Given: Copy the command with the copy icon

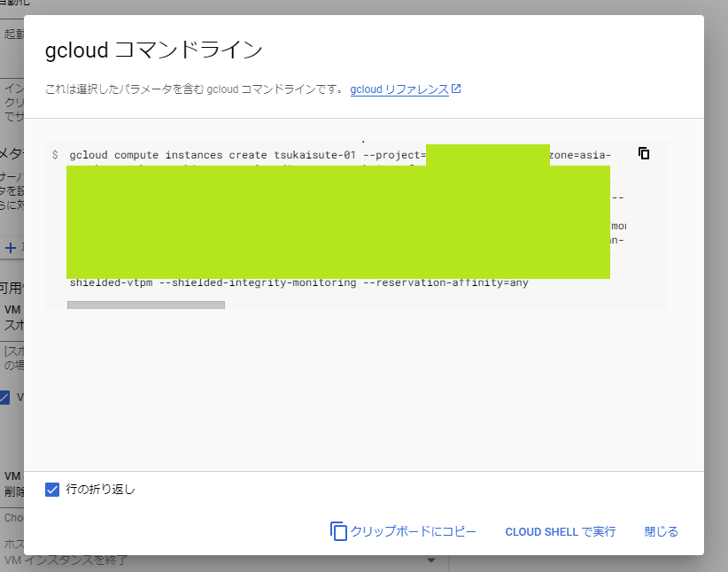Looking at the screenshot, I should tap(644, 153).
